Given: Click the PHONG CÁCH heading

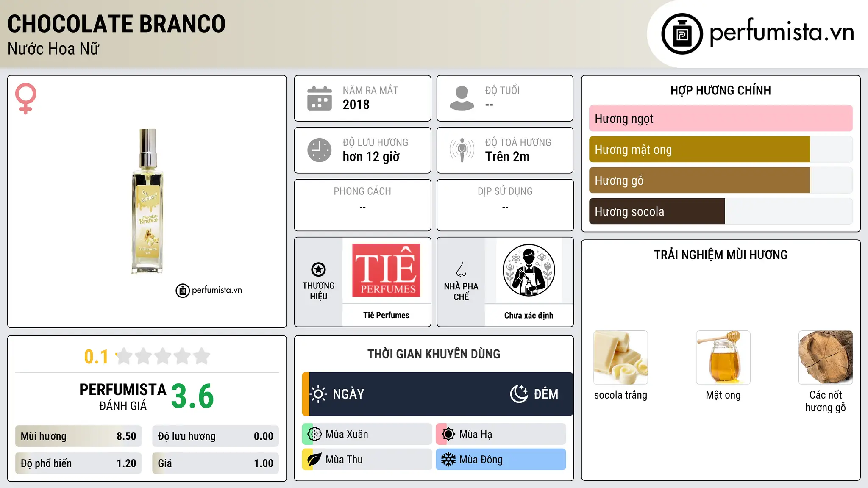Looking at the screenshot, I should pos(362,191).
